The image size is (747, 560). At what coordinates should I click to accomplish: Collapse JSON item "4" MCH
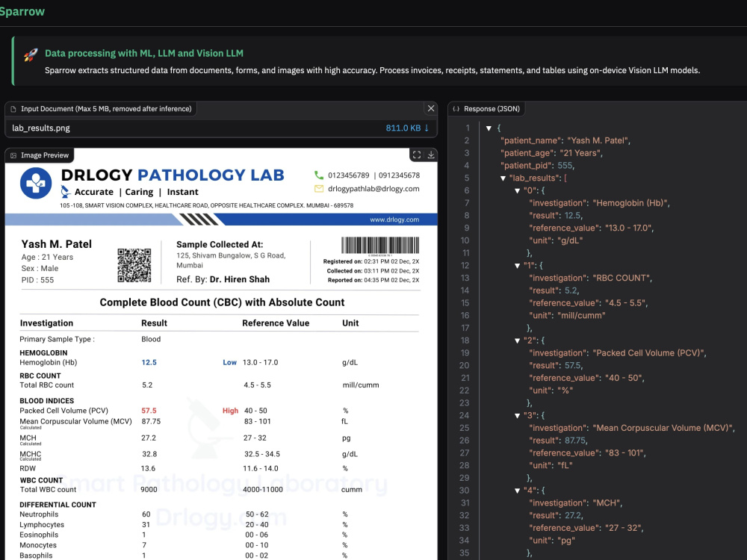coord(518,491)
